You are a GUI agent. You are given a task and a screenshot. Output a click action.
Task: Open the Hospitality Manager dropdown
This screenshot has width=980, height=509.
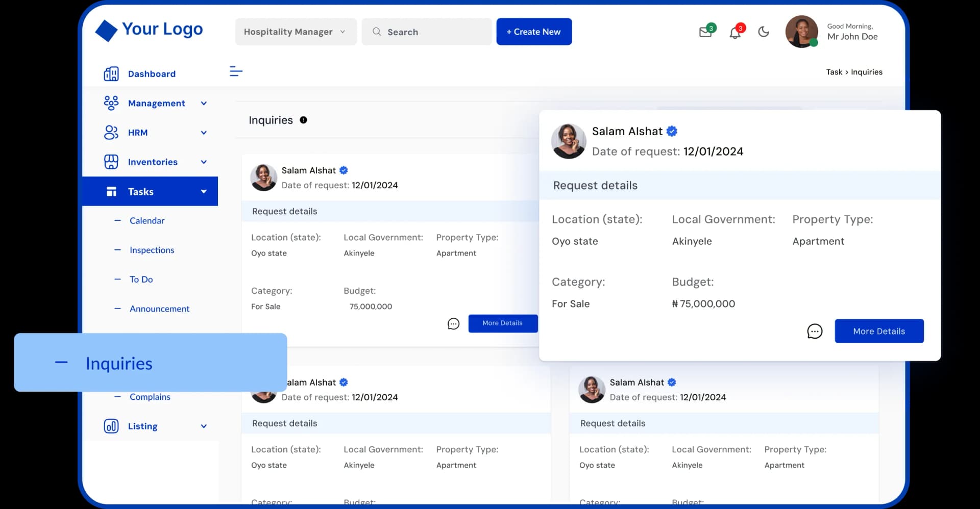(x=295, y=31)
